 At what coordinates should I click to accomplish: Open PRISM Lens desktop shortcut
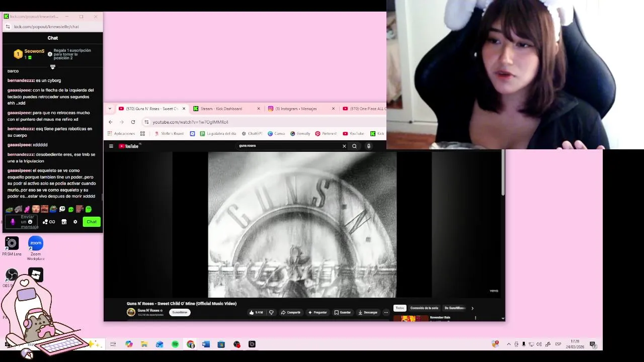[x=12, y=246]
